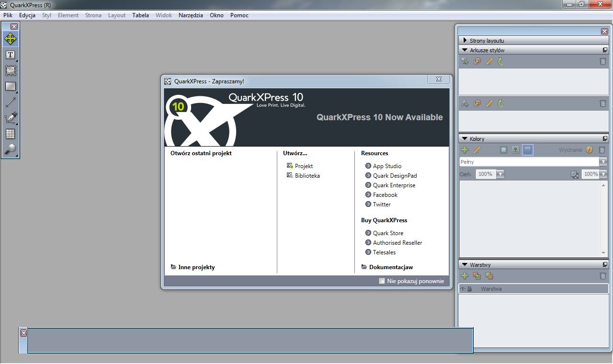The width and height of the screenshot is (613, 364).
Task: Open the opacity percentage dropdown
Action: 603,174
